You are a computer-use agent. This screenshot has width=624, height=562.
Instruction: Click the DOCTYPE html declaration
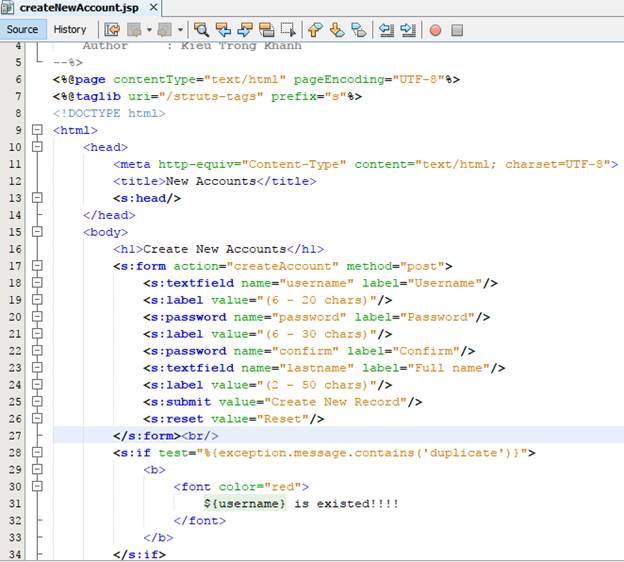[x=109, y=113]
